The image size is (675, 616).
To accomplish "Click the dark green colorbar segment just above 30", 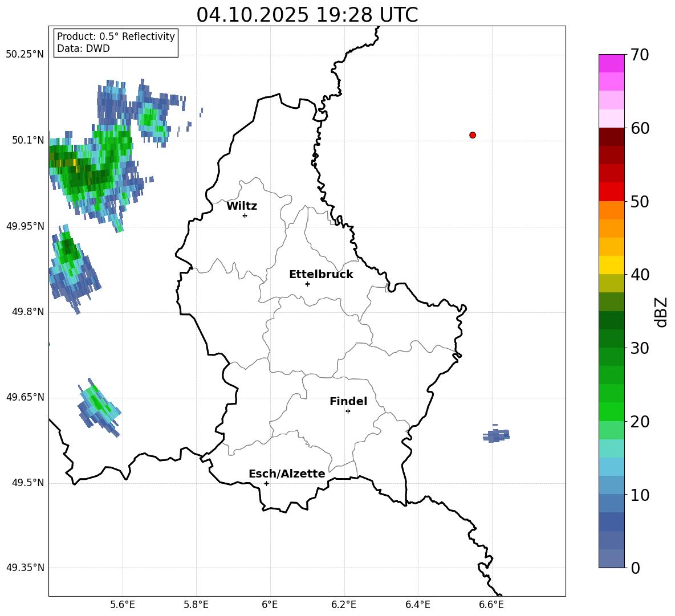I will pos(612,338).
